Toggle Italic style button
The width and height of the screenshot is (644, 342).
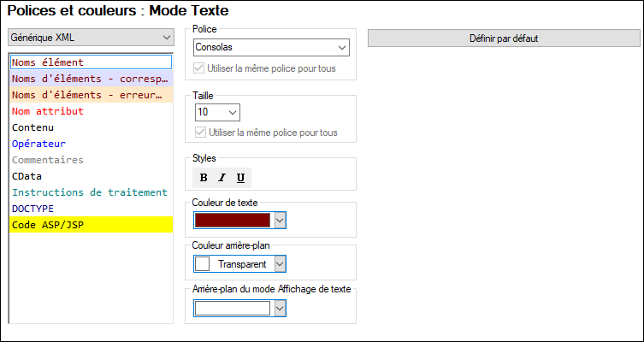(222, 178)
